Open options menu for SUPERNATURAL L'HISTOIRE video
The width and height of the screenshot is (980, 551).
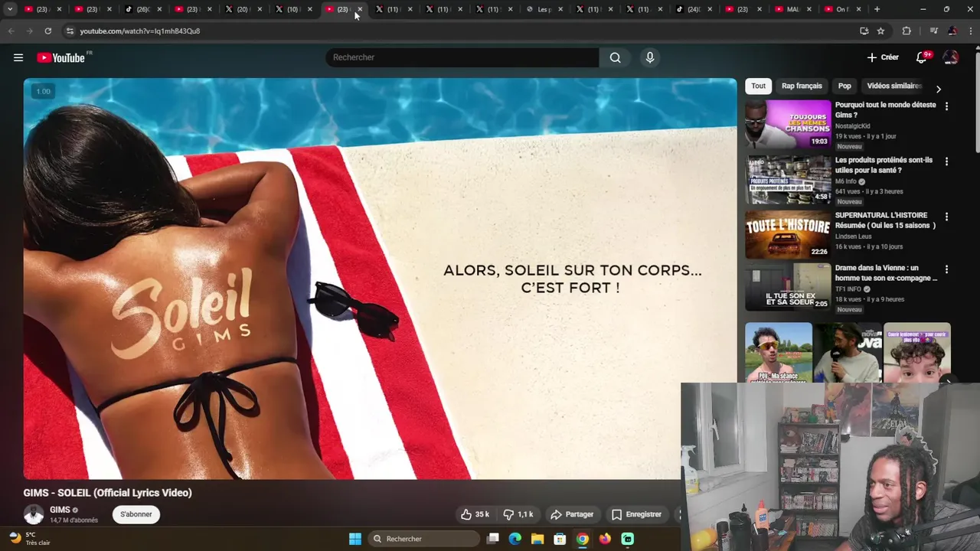pyautogui.click(x=946, y=217)
